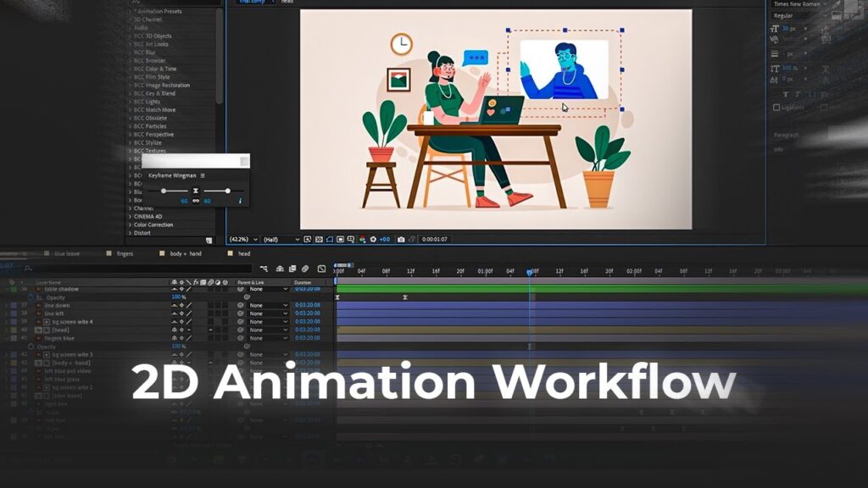868x488 pixels.
Task: Click the Keyframe Wingman link icon
Action: tap(196, 201)
